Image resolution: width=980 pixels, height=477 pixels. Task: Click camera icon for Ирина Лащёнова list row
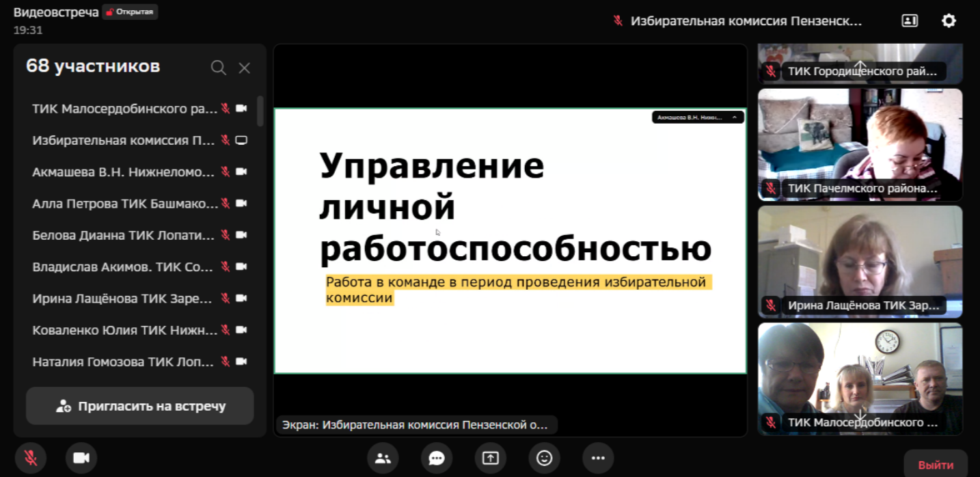click(241, 298)
